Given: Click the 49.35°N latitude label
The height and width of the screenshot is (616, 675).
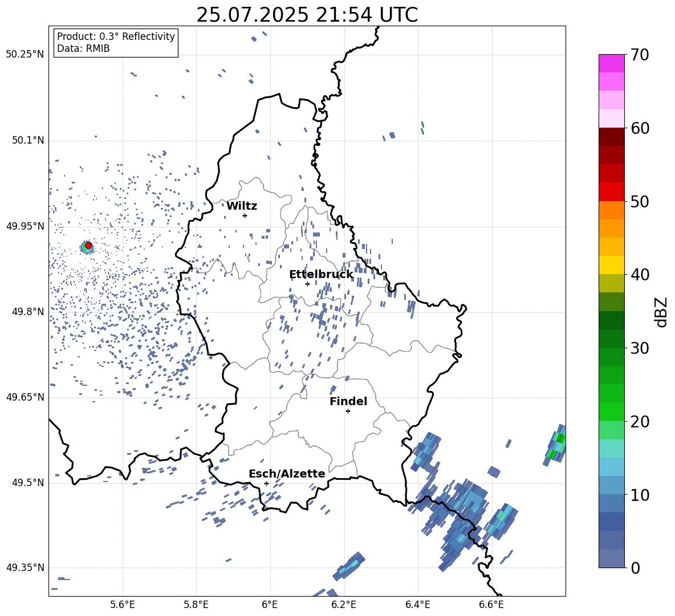Looking at the screenshot, I should coord(25,568).
